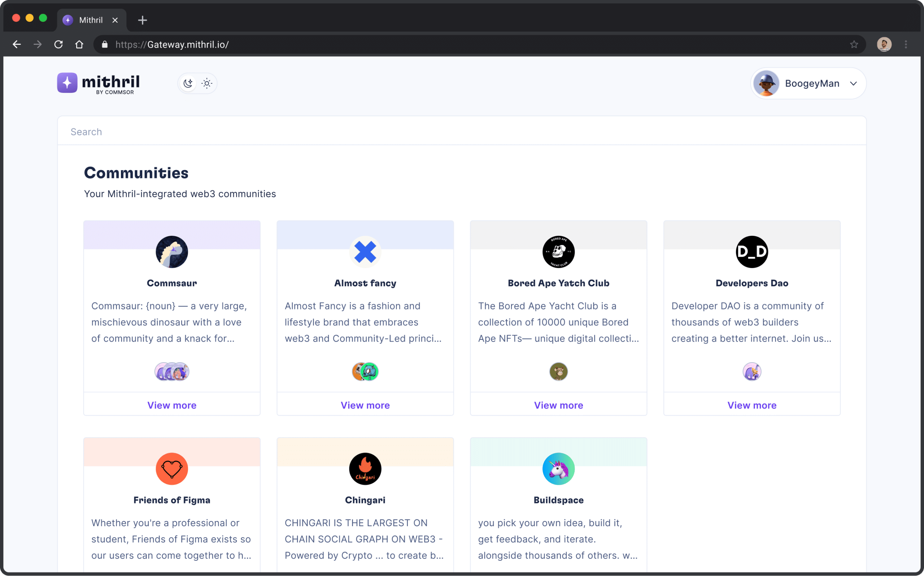This screenshot has height=576, width=924.
Task: Click the Mithril logo icon
Action: click(67, 83)
